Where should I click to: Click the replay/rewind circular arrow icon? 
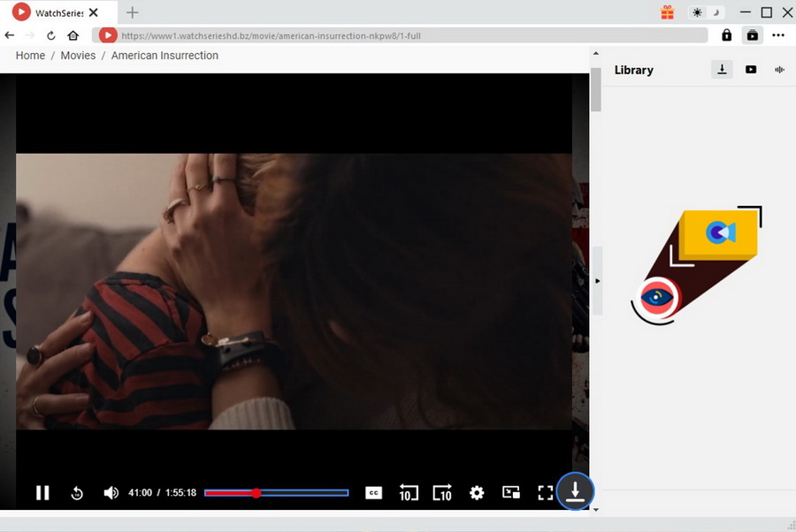point(77,493)
